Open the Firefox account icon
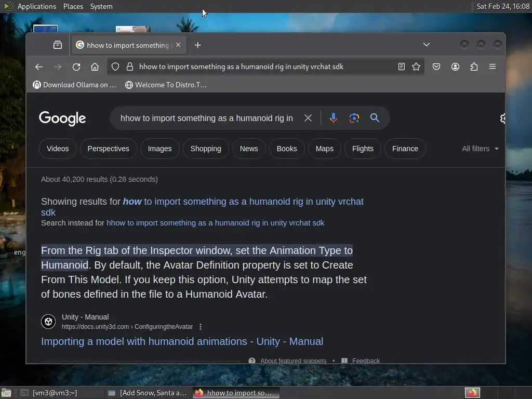Image resolution: width=532 pixels, height=399 pixels. tap(455, 66)
